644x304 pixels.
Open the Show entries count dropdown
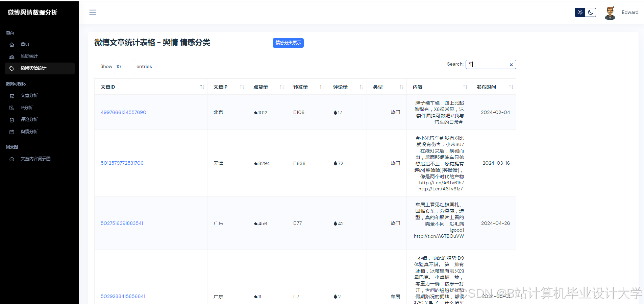pyautogui.click(x=124, y=67)
